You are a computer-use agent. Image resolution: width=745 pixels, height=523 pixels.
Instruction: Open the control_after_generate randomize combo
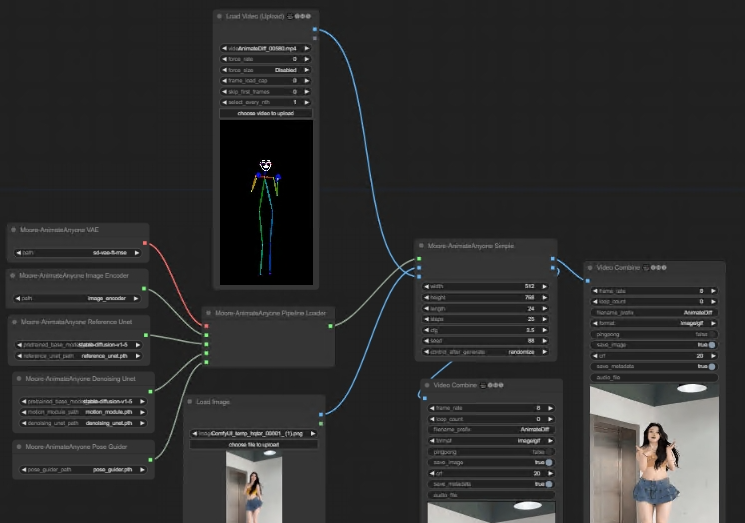(x=486, y=352)
